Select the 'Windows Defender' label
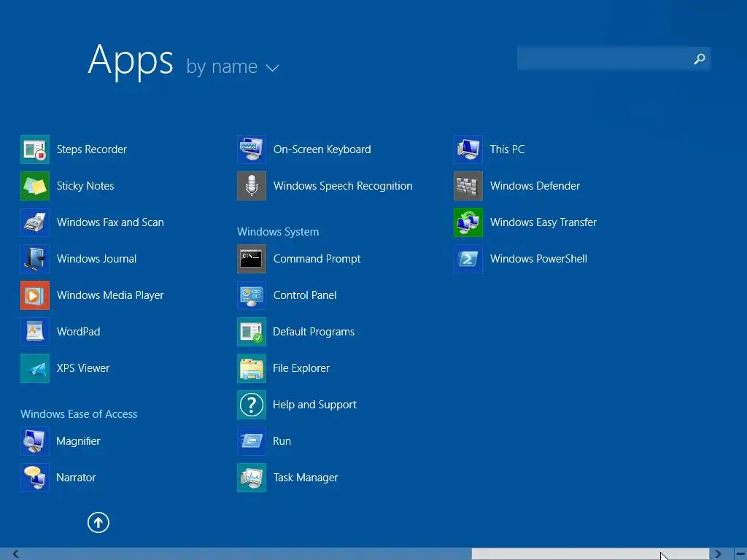Screen dimensions: 747x560 coord(535,186)
